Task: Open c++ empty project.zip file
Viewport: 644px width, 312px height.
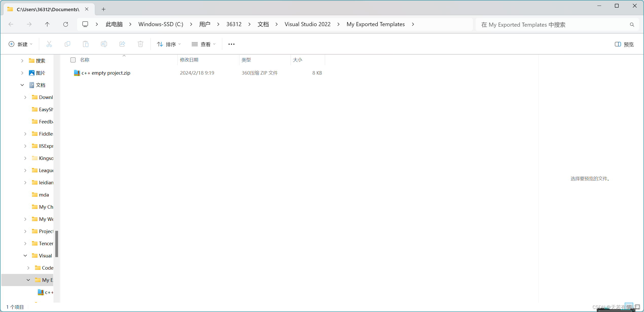Action: [106, 73]
